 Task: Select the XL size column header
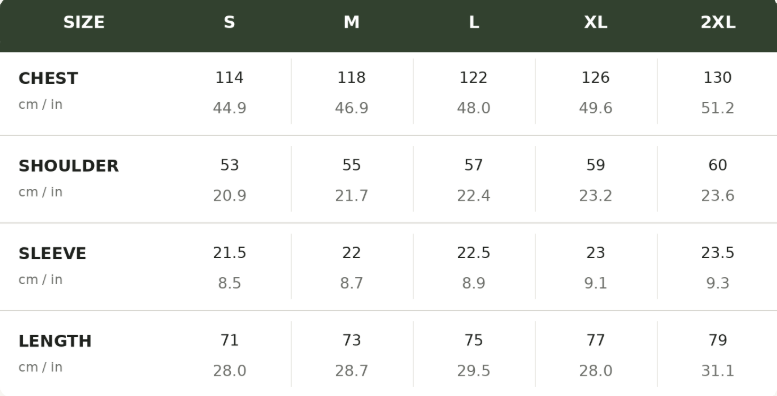coord(596,22)
